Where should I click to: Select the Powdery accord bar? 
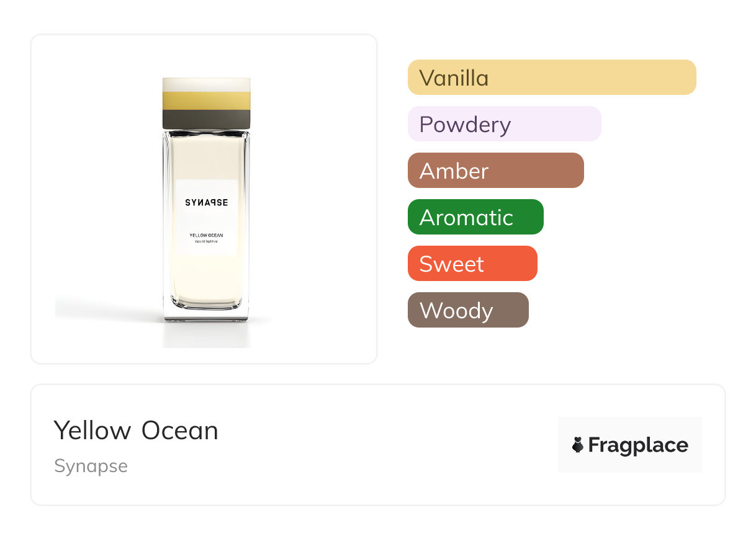[x=504, y=124]
